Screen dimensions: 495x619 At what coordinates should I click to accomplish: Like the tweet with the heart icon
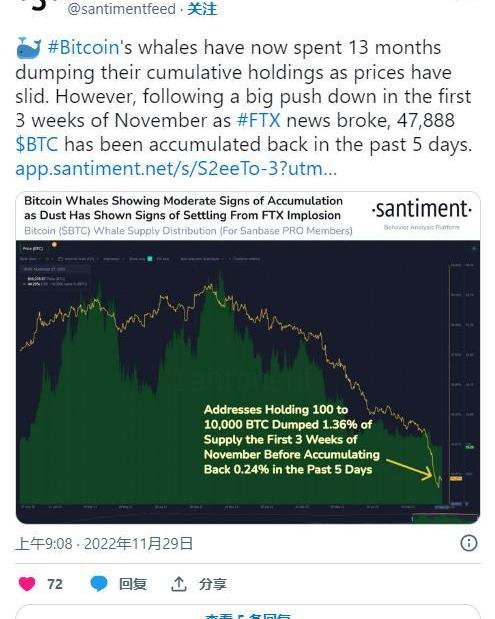27,584
